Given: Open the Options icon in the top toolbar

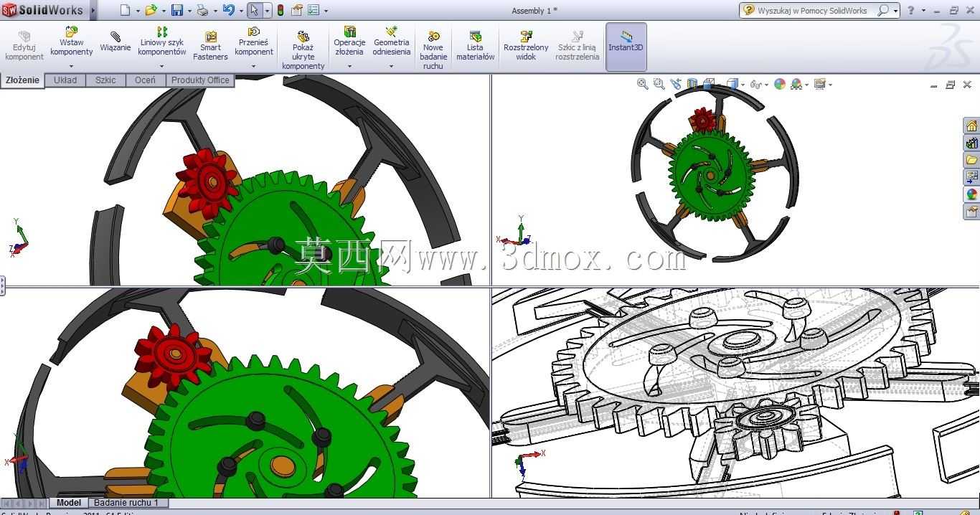Looking at the screenshot, I should (x=314, y=10).
